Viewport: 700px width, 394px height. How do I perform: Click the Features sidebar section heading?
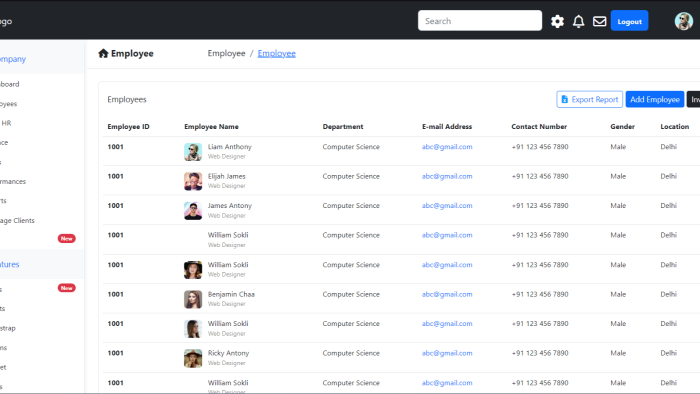10,264
